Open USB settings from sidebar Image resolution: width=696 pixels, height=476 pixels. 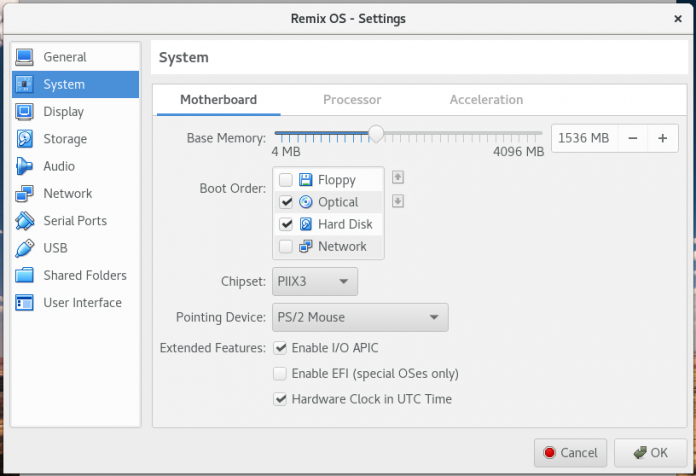click(25, 248)
